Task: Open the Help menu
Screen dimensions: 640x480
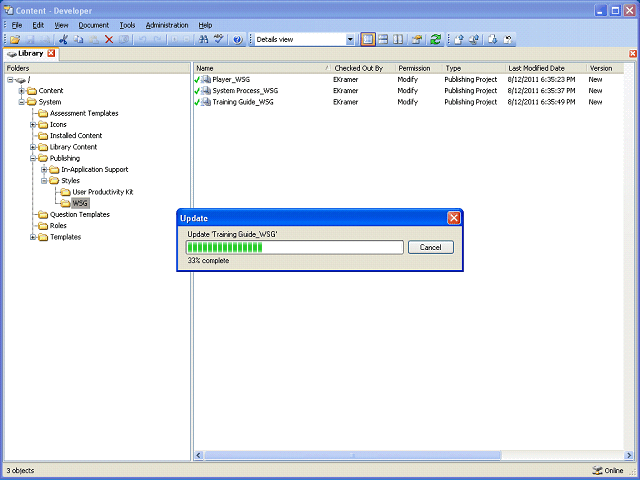Action: 205,25
